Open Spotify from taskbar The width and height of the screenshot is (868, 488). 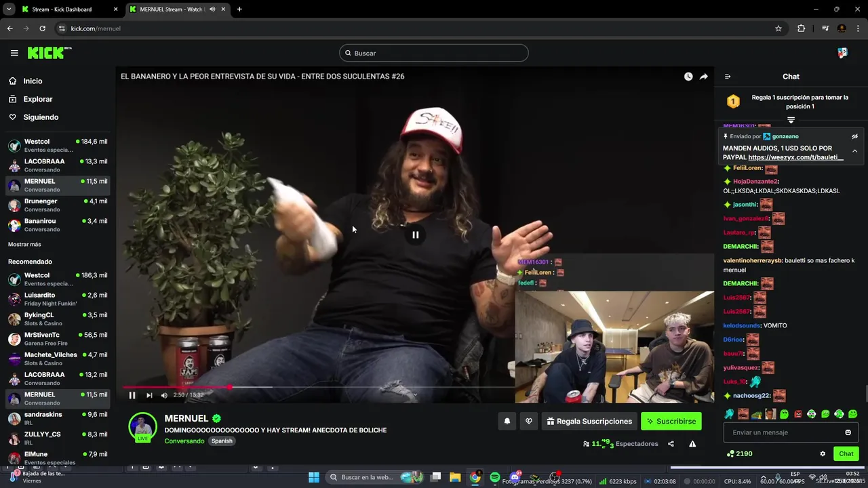495,478
